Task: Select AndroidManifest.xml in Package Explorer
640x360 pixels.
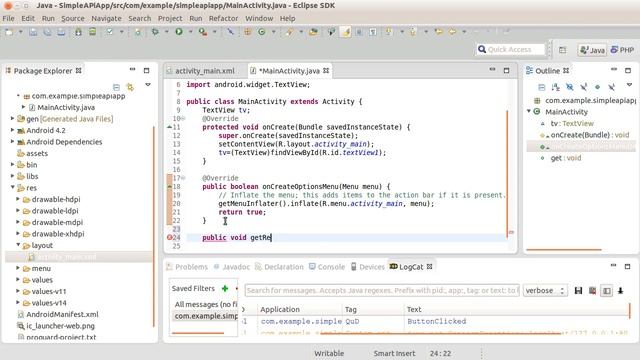Action: pyautogui.click(x=58, y=314)
